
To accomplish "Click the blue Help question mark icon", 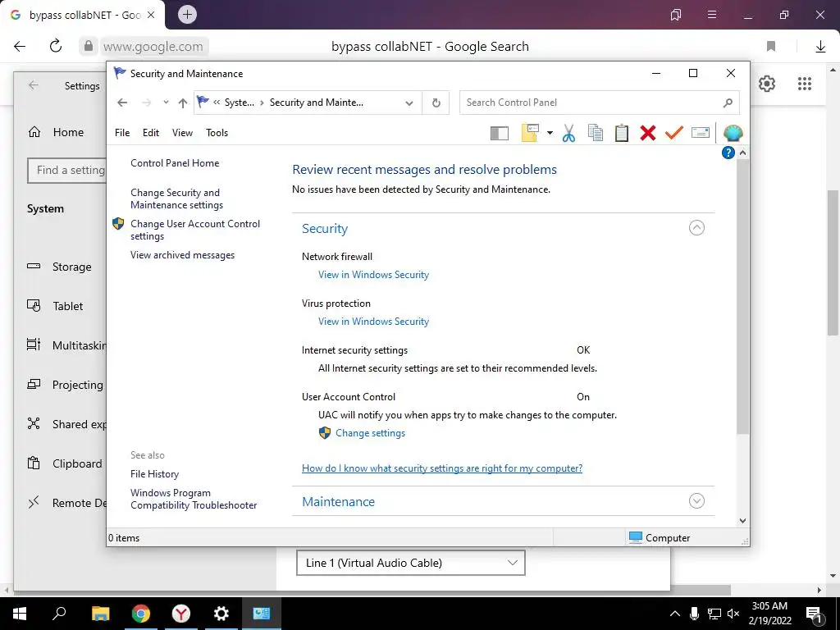I will tap(728, 153).
